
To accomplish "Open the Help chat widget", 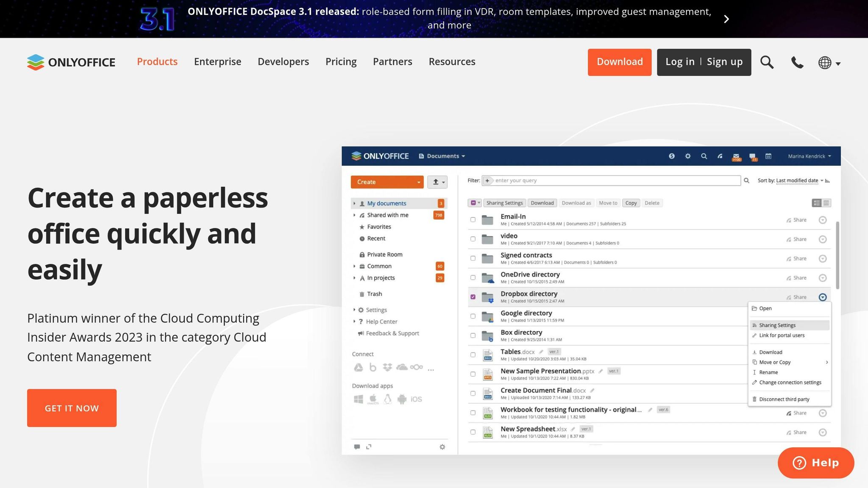I will 816,463.
